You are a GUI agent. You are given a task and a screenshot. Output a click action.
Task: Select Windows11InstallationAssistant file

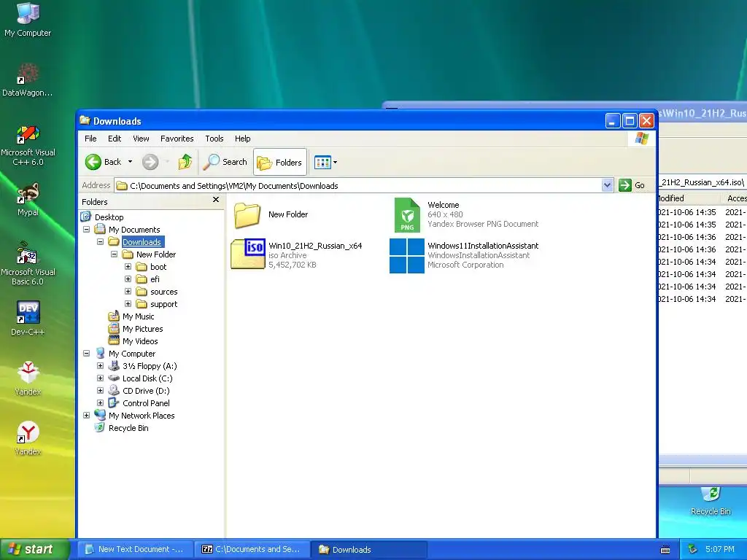coord(464,255)
